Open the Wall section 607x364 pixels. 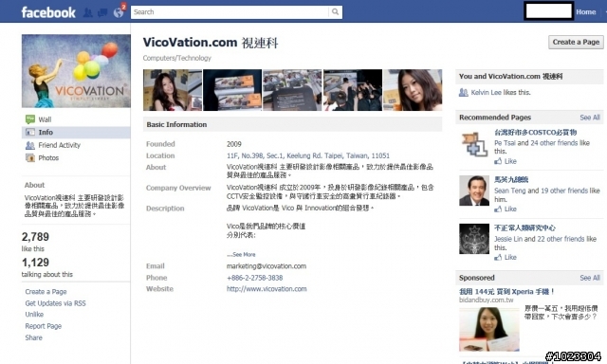coord(45,119)
